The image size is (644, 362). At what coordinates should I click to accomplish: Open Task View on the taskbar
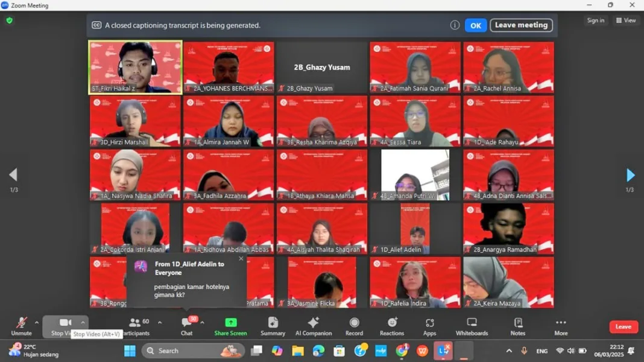coord(257,351)
